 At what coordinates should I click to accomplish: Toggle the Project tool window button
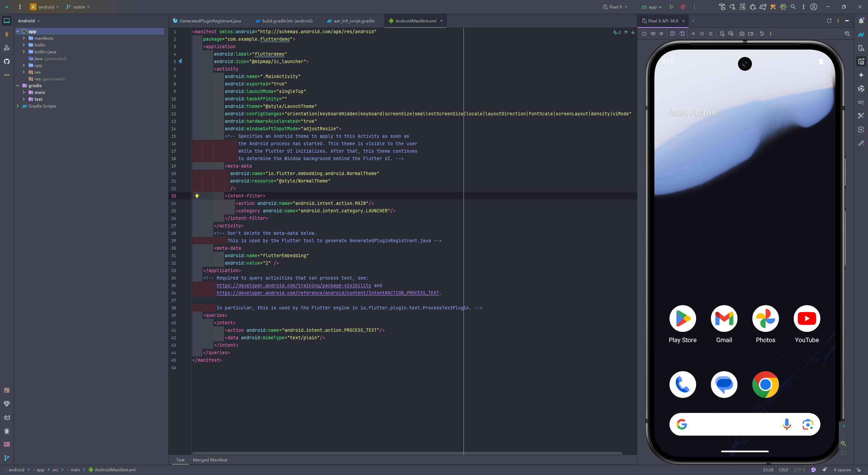pos(7,21)
